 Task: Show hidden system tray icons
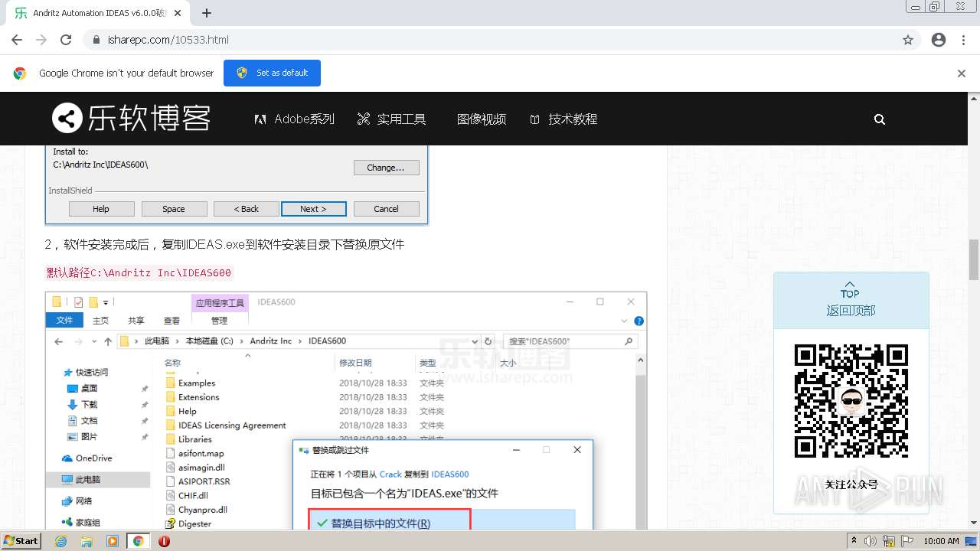point(854,541)
